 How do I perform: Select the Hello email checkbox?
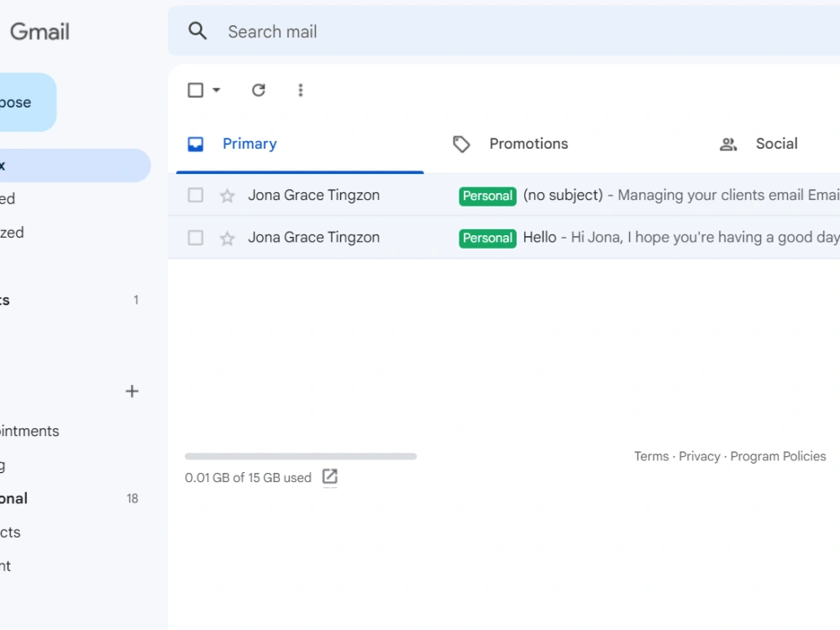[196, 238]
